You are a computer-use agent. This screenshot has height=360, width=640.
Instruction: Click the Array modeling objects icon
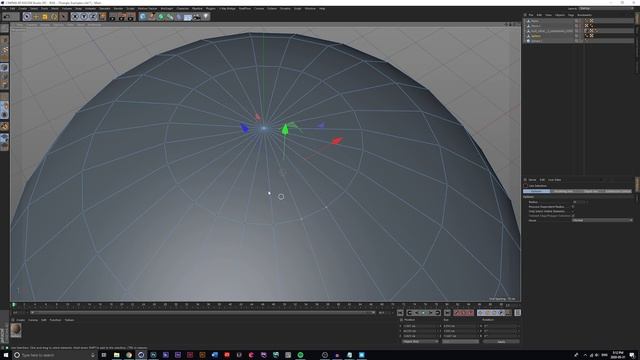click(170, 17)
